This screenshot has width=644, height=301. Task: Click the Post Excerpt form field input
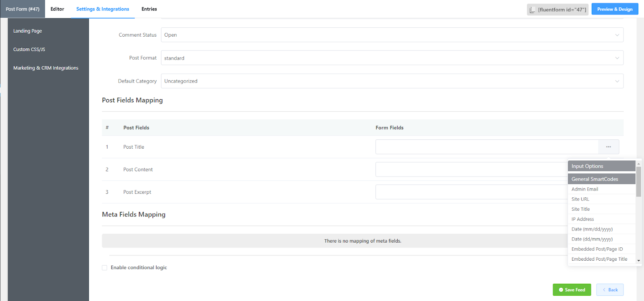[x=472, y=192]
